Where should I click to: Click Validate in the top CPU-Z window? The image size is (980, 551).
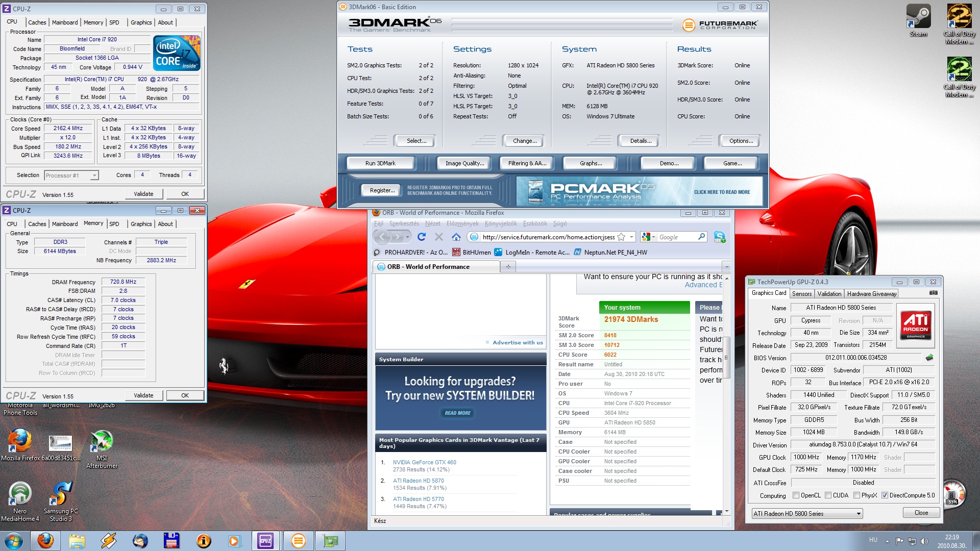pos(143,194)
